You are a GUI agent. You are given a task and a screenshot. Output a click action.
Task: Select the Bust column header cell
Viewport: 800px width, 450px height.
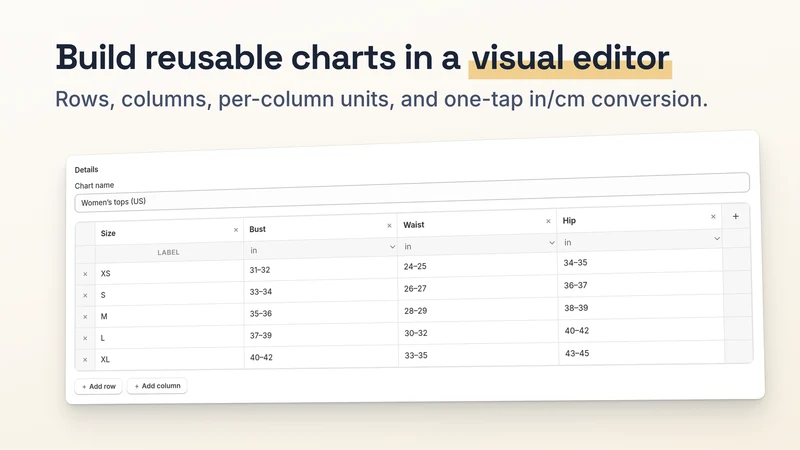click(x=320, y=228)
